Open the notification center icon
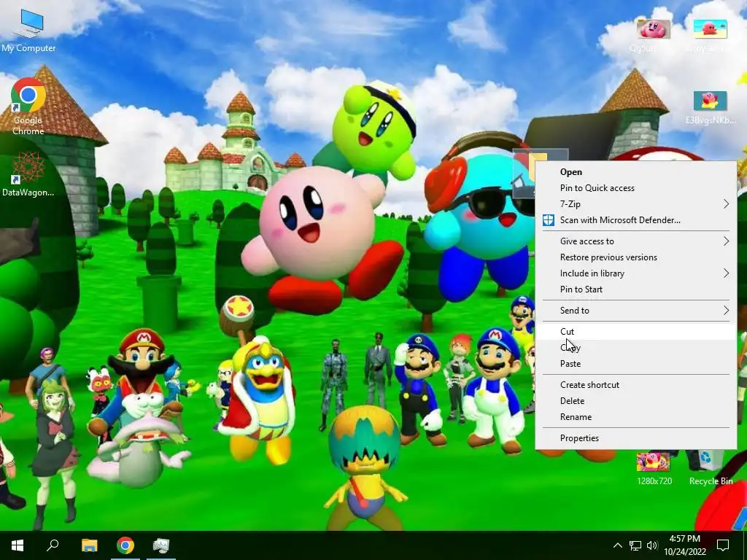This screenshot has height=560, width=747. (723, 545)
